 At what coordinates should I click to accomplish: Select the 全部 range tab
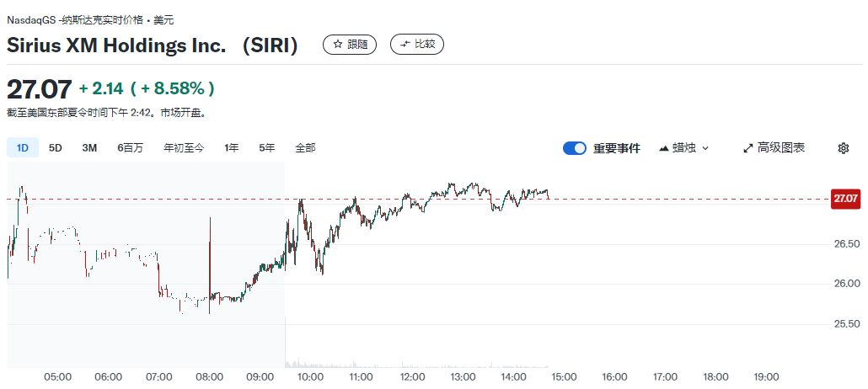tap(306, 147)
